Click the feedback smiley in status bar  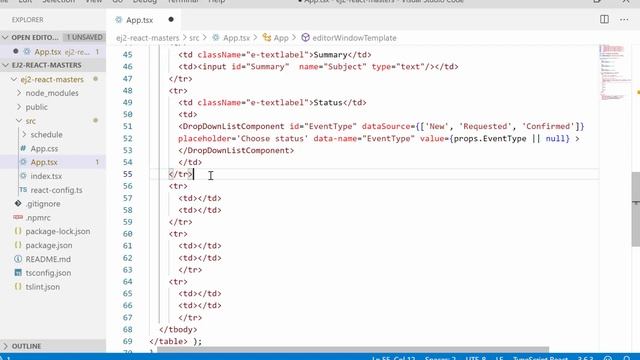(608, 358)
